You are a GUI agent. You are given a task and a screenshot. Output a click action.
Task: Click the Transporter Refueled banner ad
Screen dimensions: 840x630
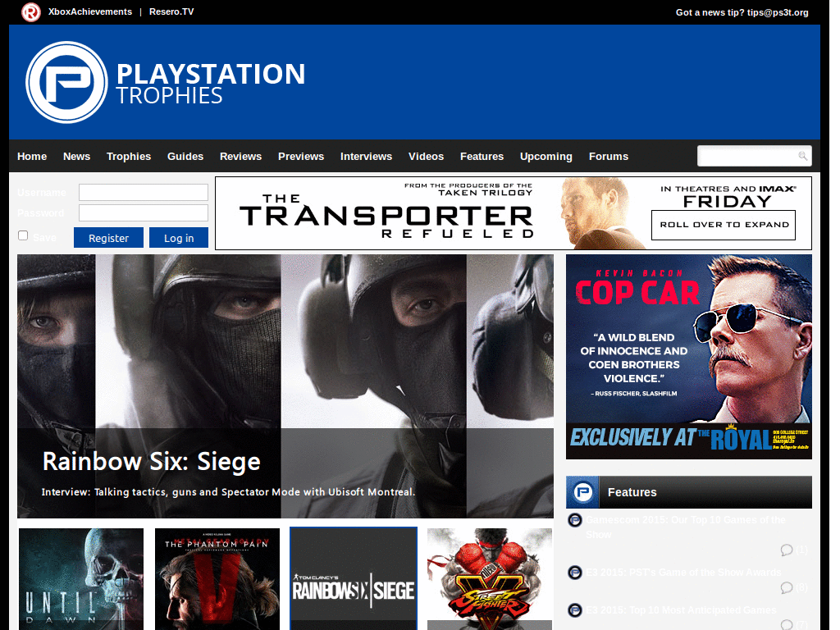514,213
